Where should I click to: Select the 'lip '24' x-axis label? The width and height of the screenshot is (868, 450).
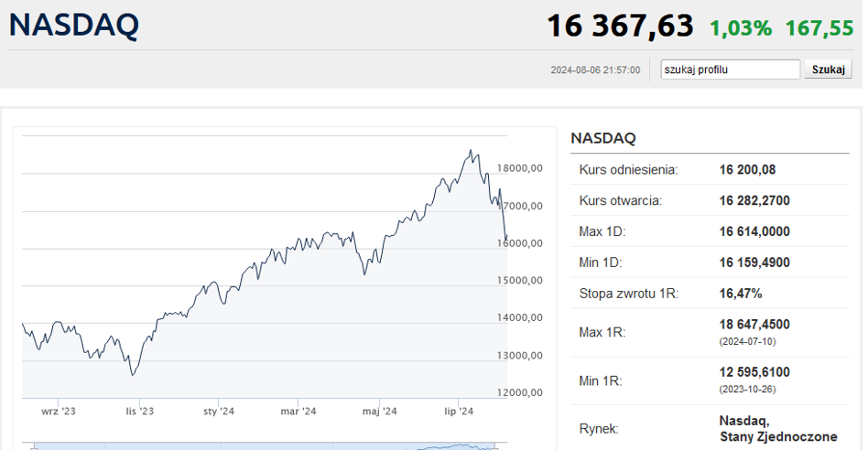[459, 412]
